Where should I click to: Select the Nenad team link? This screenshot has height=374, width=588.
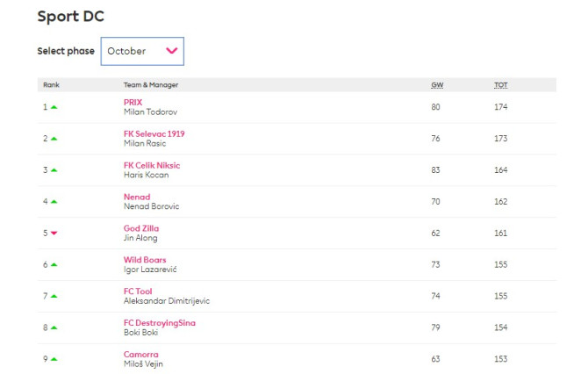[137, 197]
